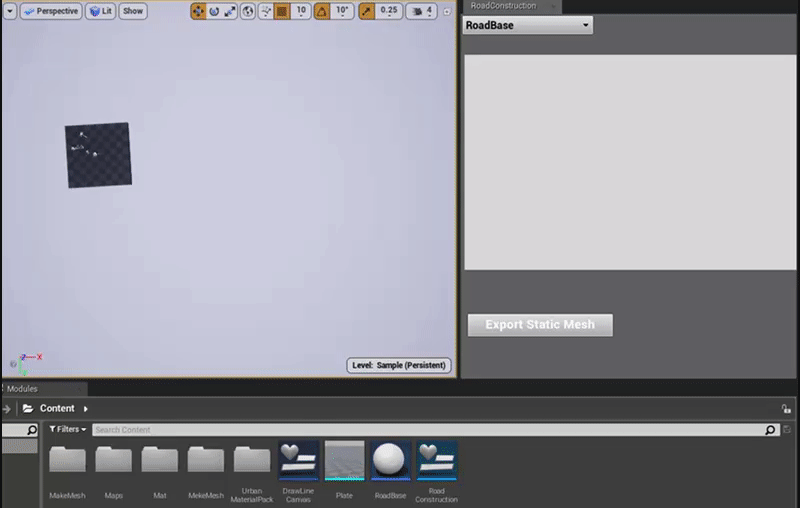800x508 pixels.
Task: Open rotation snap 10° dropdown
Action: 342,11
